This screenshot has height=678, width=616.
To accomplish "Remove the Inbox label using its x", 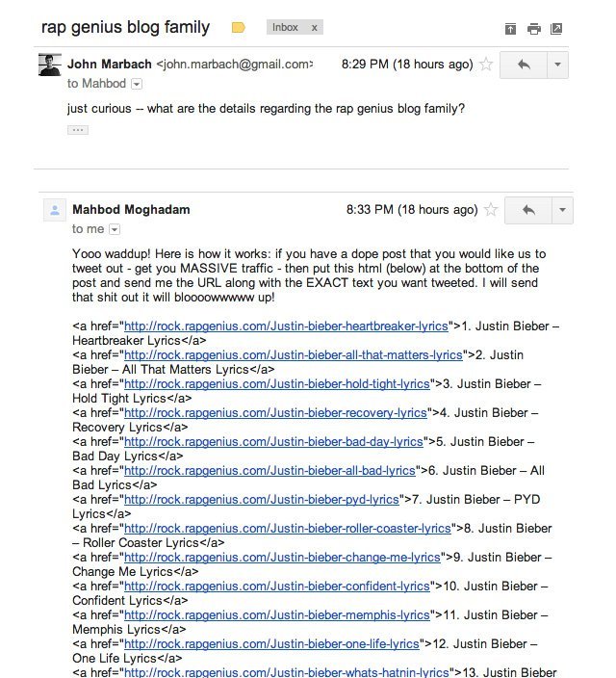I will [314, 28].
